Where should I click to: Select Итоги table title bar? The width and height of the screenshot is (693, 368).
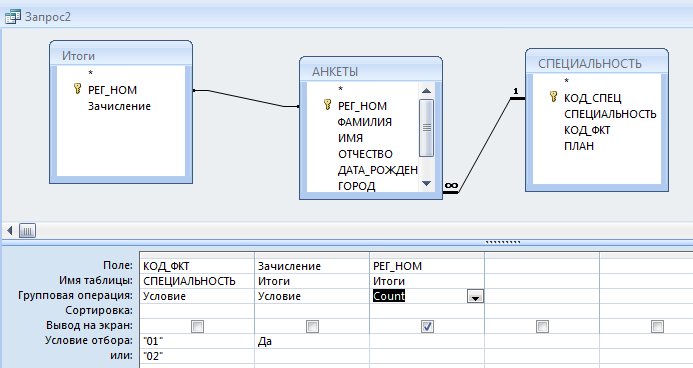(121, 56)
